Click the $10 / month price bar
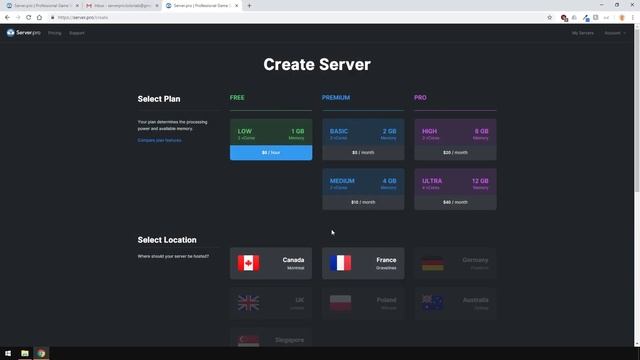 click(363, 202)
